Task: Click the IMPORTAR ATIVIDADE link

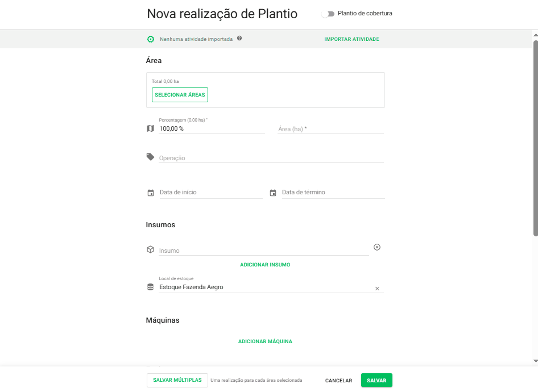Action: pos(351,39)
